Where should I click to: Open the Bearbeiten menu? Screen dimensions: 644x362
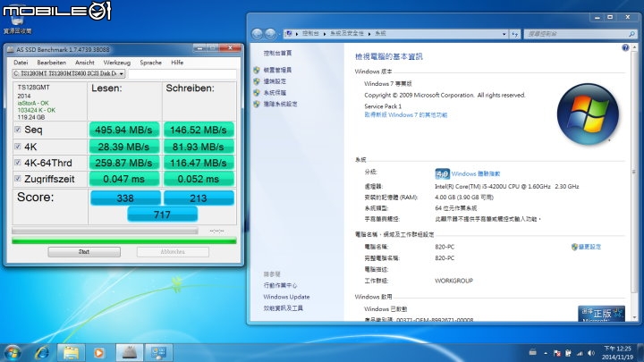pos(51,63)
